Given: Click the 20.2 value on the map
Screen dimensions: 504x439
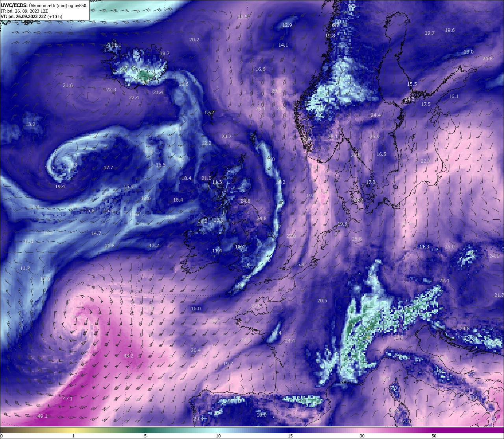Looking at the screenshot, I should pyautogui.click(x=194, y=39).
